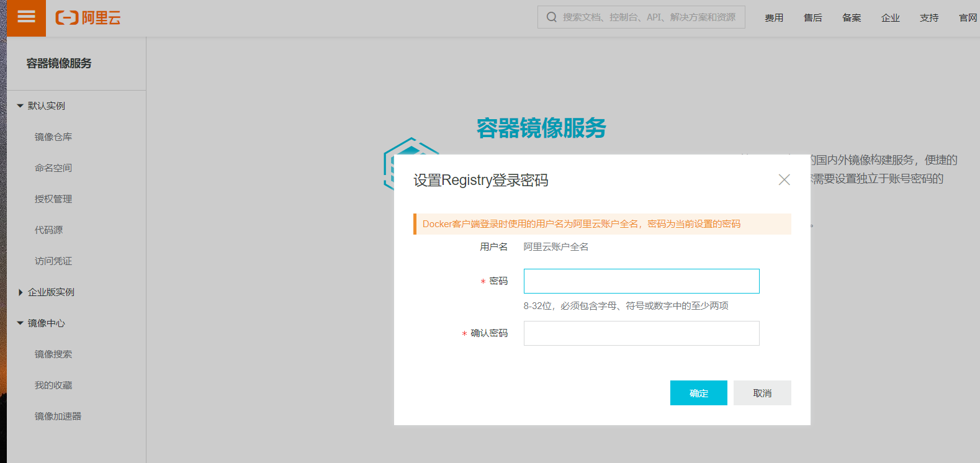Click into the 确认密码 input field
The width and height of the screenshot is (980, 463).
[641, 333]
